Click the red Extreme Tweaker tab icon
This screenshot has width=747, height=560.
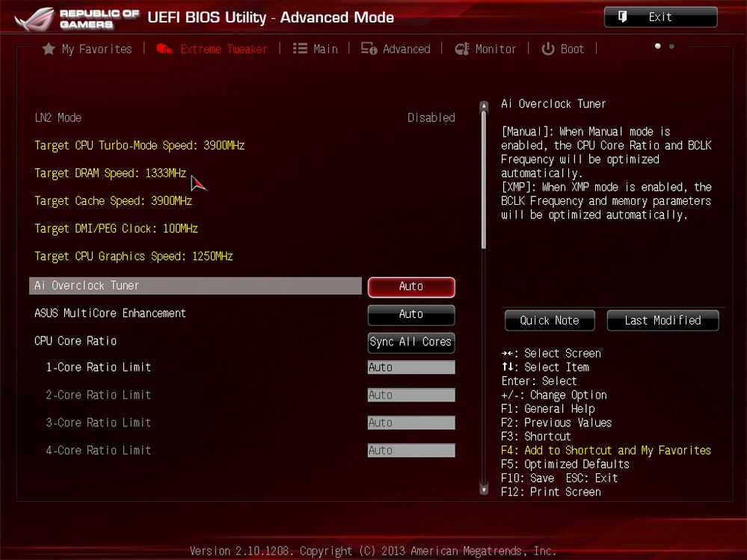(165, 49)
